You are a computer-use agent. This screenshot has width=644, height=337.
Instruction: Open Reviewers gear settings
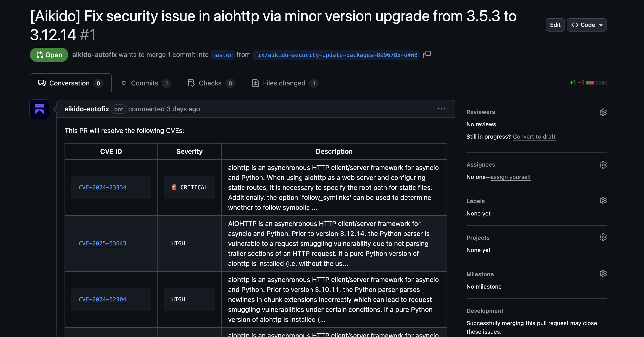pos(603,112)
